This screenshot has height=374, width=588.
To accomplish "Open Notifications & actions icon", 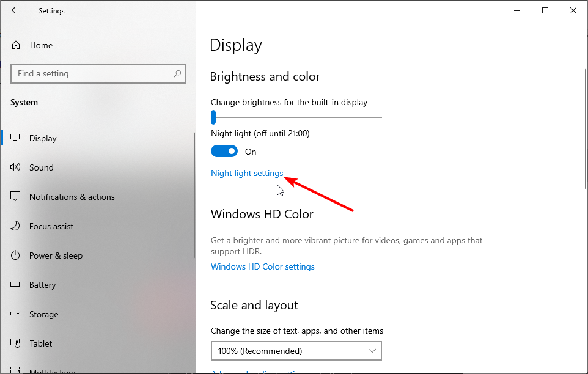I will pos(15,196).
